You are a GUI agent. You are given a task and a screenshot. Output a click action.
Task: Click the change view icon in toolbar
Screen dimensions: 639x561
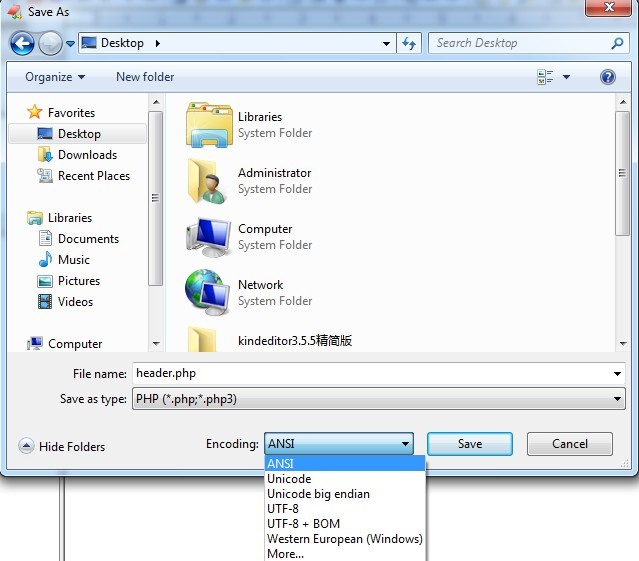pos(546,77)
